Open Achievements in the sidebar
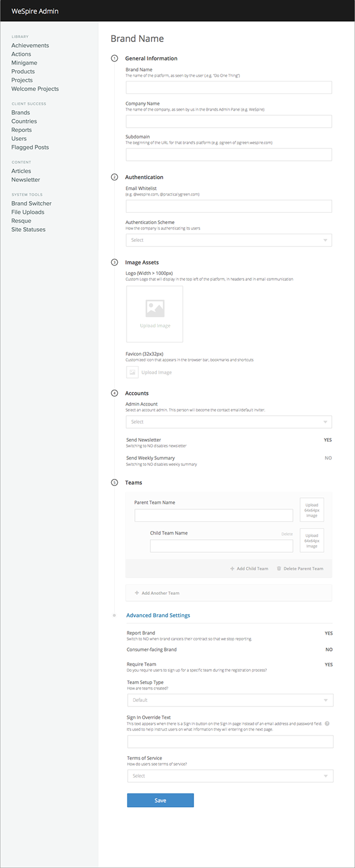The width and height of the screenshot is (355, 868). tap(30, 46)
